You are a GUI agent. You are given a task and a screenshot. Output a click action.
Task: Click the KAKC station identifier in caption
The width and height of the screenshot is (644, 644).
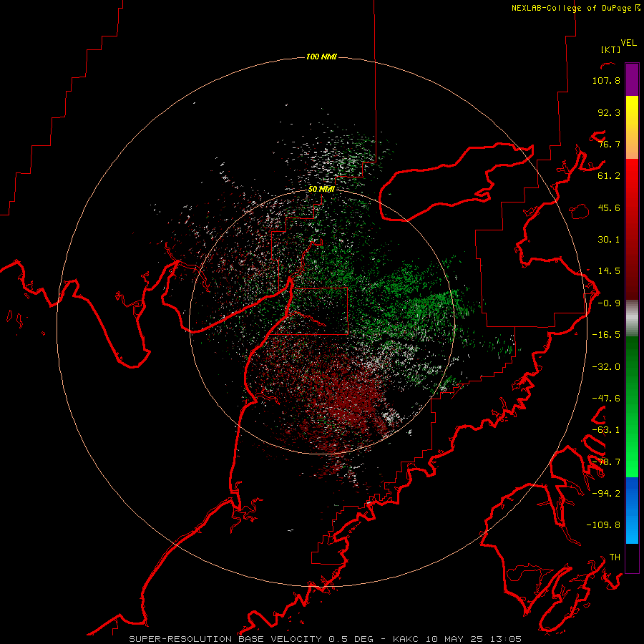pyautogui.click(x=407, y=639)
